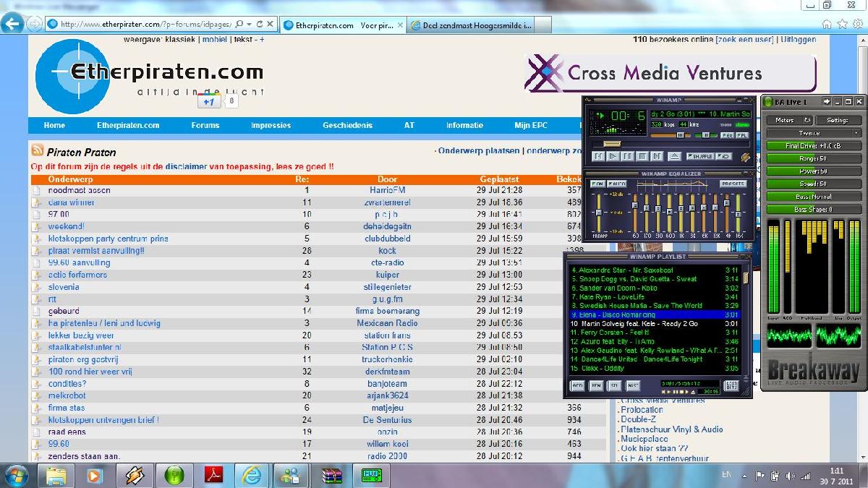Expand the Twente preset dropdown in Breakaway
The width and height of the screenshot is (868, 488).
[x=856, y=133]
